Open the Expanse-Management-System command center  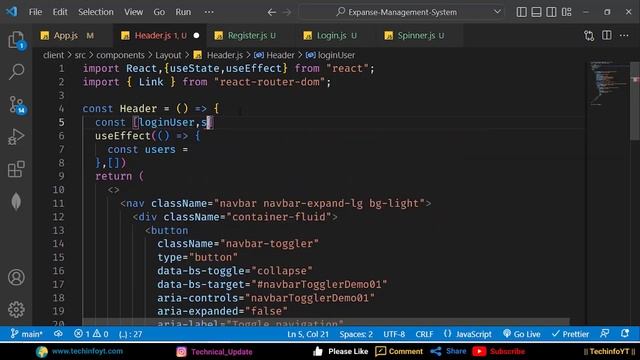402,12
